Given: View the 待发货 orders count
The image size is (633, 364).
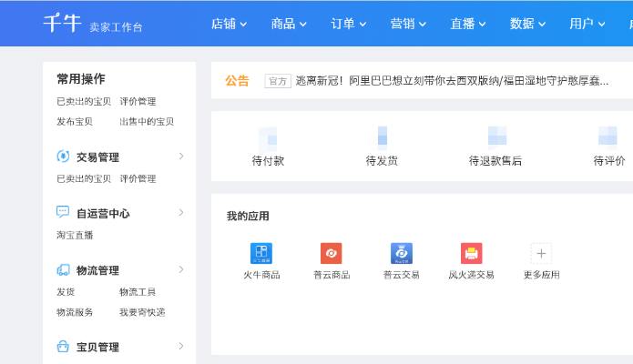Looking at the screenshot, I should tap(382, 139).
